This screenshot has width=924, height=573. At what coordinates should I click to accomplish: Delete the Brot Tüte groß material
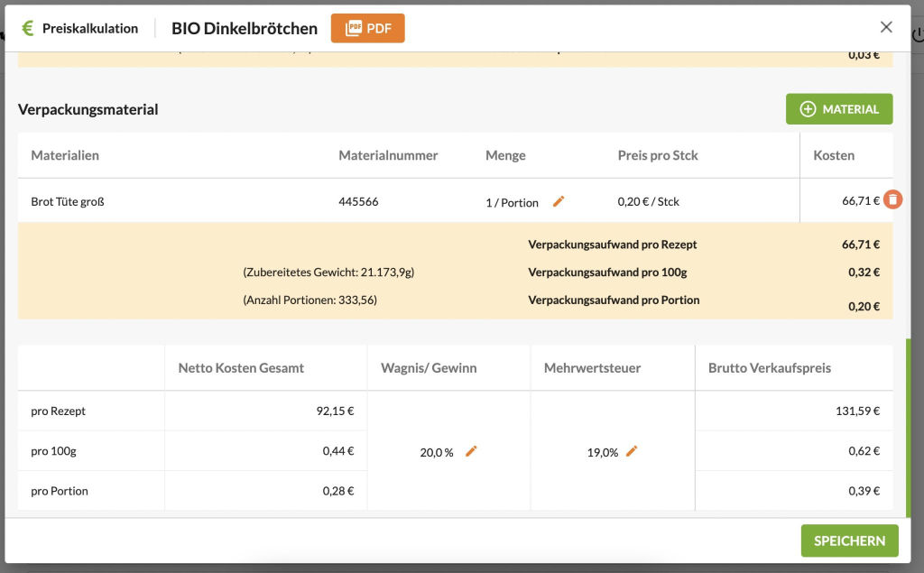[x=892, y=200]
